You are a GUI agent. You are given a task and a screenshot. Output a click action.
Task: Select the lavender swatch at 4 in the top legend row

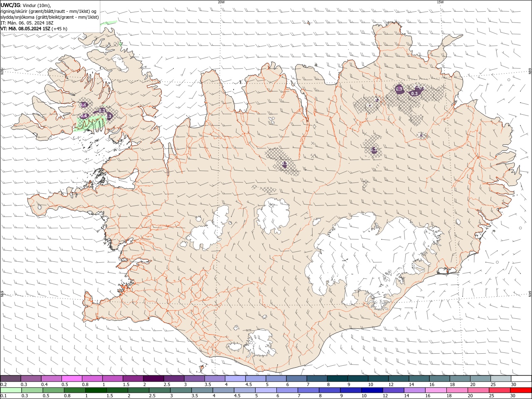[x=235, y=379]
